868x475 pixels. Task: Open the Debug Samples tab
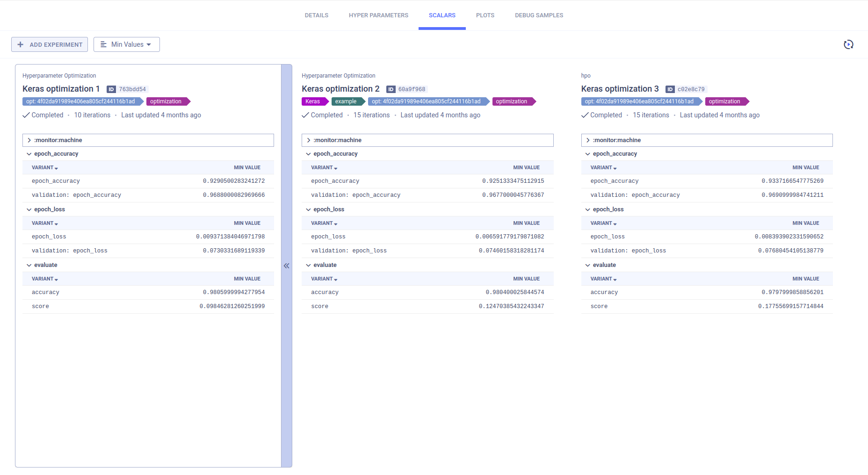tap(539, 15)
